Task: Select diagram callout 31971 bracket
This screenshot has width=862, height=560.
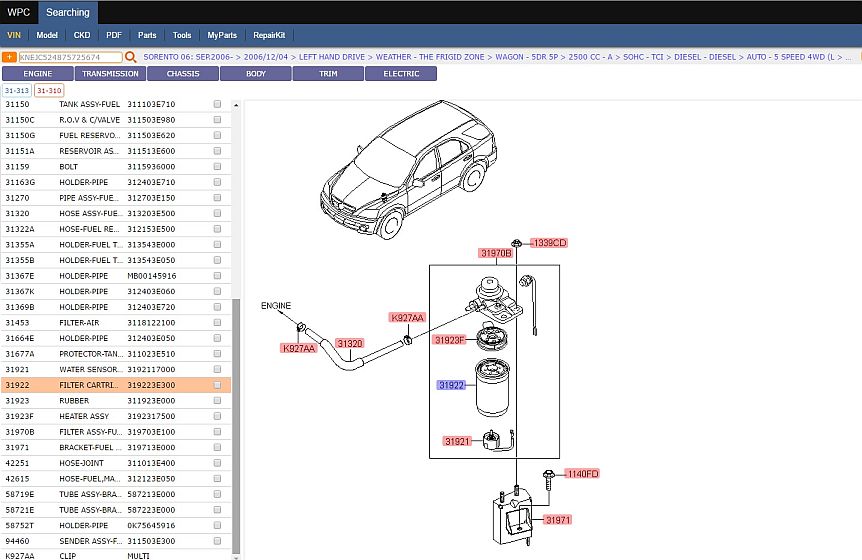Action: (x=557, y=519)
